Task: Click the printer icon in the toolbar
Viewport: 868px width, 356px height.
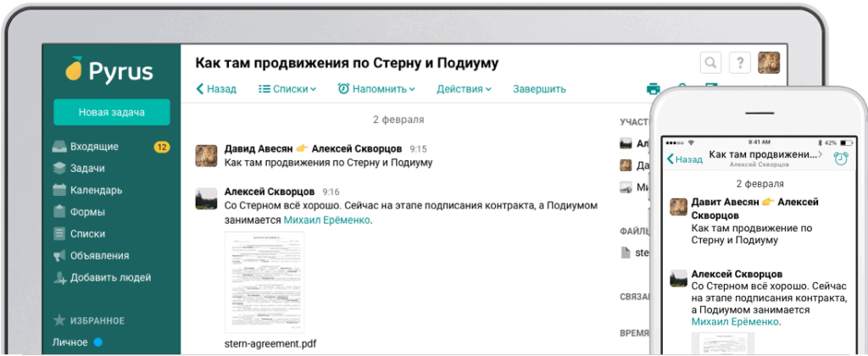Action: click(654, 89)
